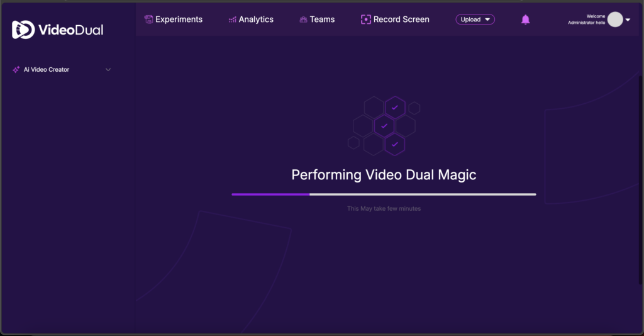Open the Teams page
Image resolution: width=644 pixels, height=336 pixels.
317,20
